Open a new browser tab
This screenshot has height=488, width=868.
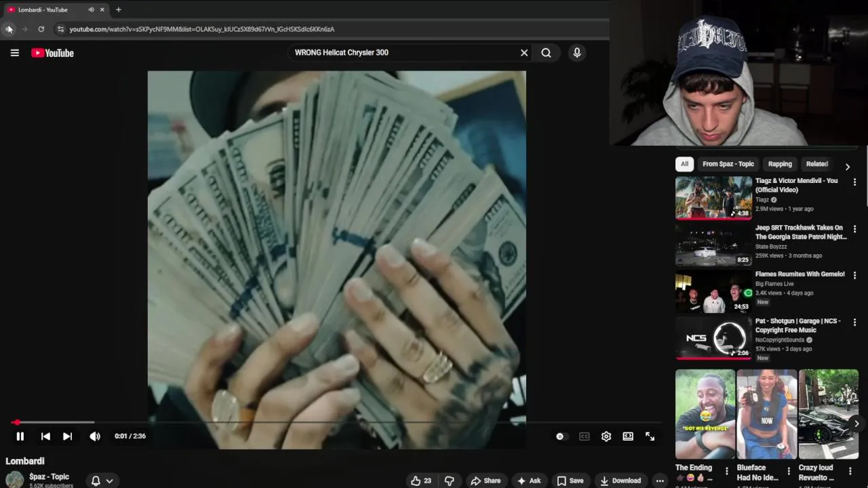coord(118,9)
